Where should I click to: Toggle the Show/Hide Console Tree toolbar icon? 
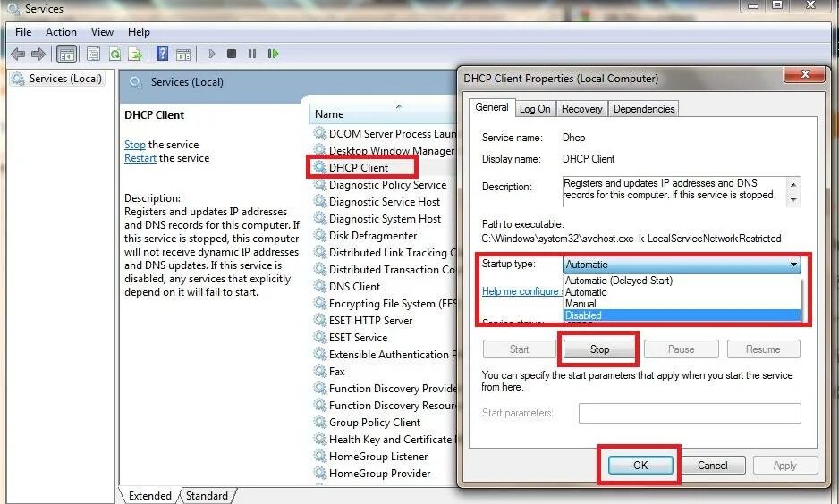click(x=67, y=54)
